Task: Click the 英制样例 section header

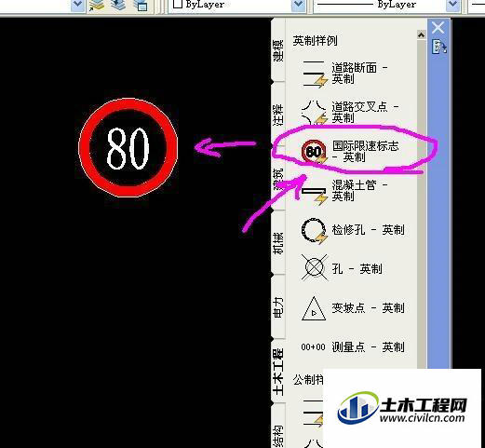Action: click(x=316, y=40)
